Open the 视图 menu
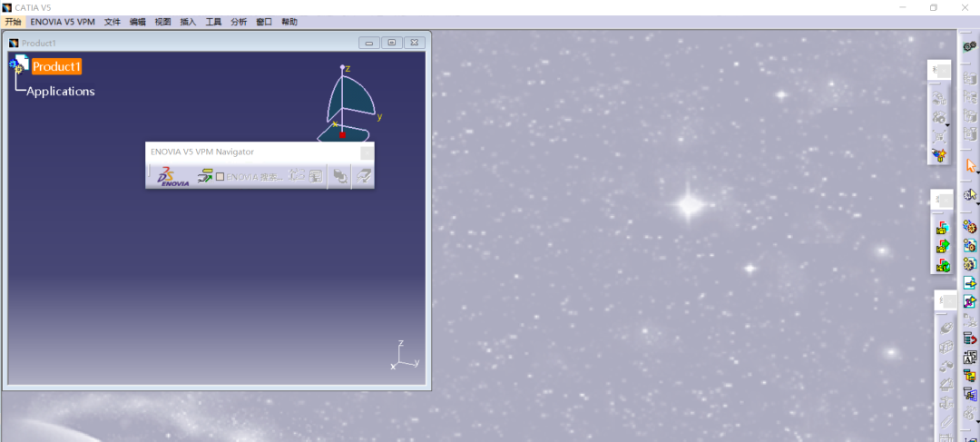Viewport: 980px width, 442px height. 163,22
